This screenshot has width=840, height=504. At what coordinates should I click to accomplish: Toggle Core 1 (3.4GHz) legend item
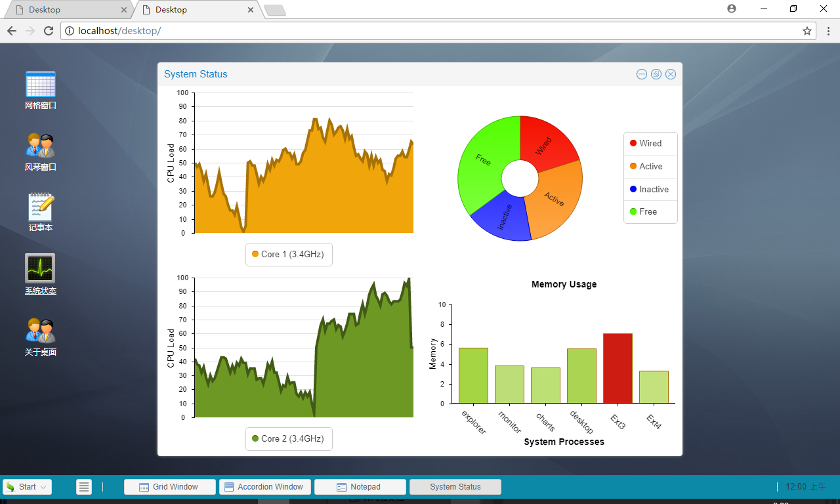tap(289, 254)
